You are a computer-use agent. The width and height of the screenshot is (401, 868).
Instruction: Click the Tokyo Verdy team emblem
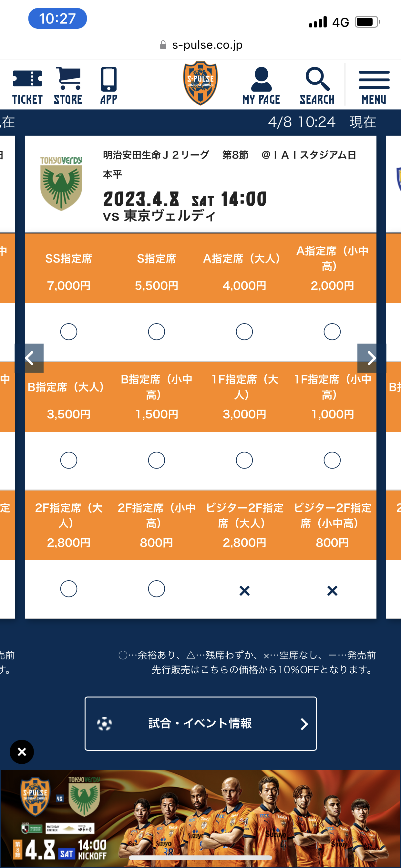61,184
